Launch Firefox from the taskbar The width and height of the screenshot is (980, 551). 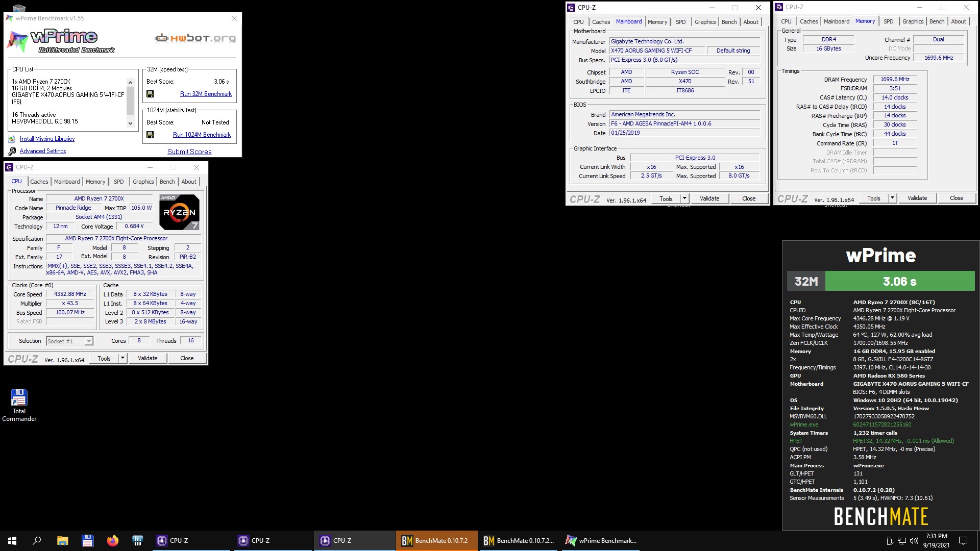click(112, 541)
